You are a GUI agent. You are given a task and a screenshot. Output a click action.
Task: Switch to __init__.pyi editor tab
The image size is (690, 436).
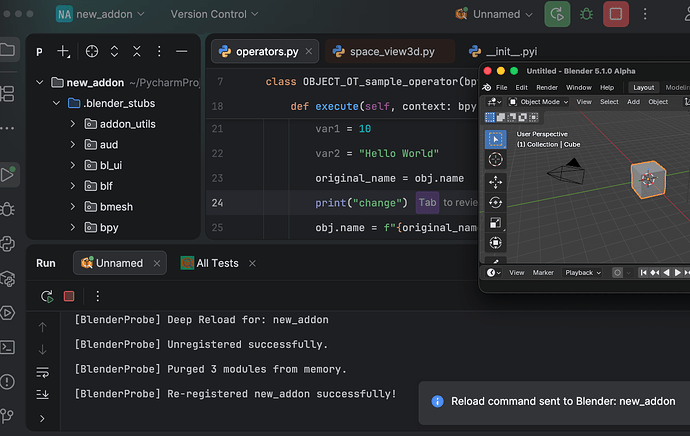coord(503,51)
